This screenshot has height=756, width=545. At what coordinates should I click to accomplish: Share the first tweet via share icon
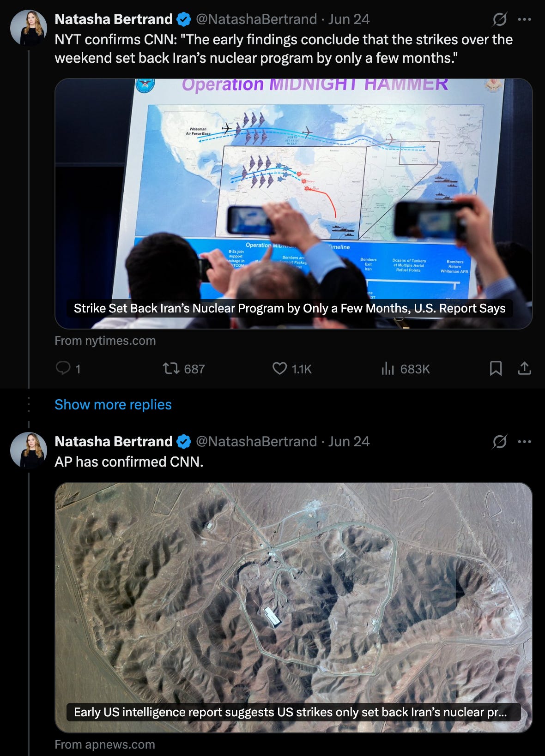[x=524, y=368]
